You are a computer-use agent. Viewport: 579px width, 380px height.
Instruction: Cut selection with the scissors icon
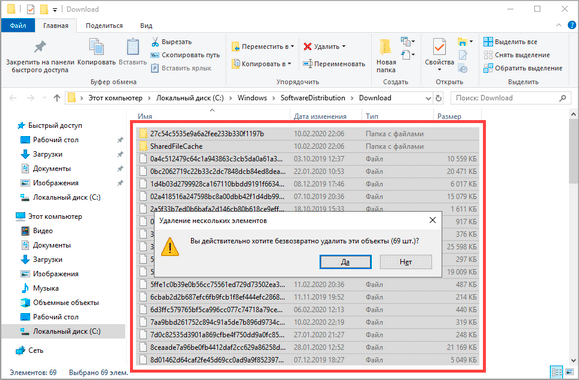click(155, 42)
